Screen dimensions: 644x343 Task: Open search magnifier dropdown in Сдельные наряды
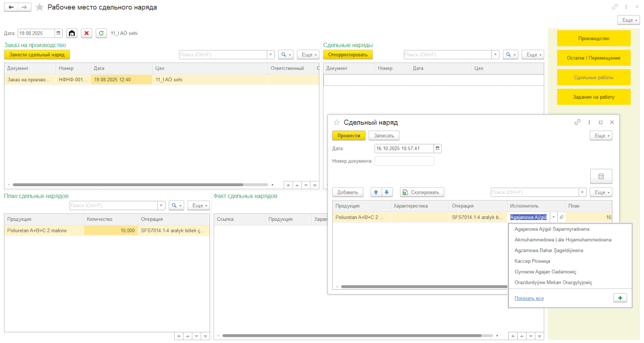tap(510, 55)
